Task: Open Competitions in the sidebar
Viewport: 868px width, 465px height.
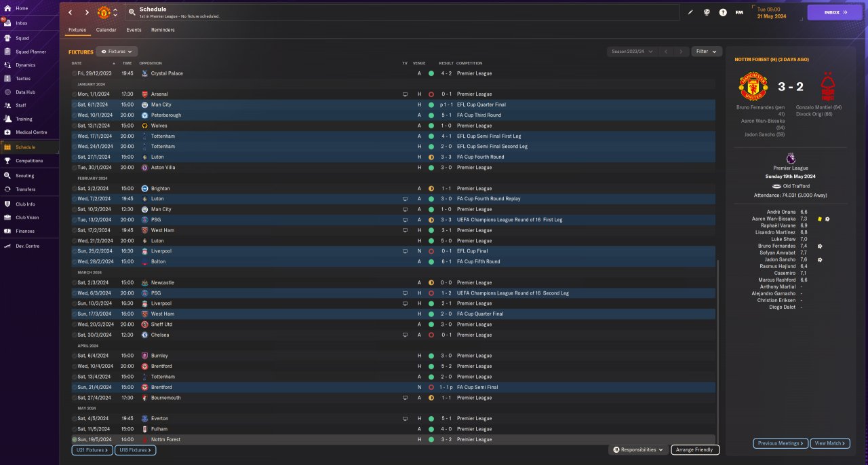Action: point(29,161)
